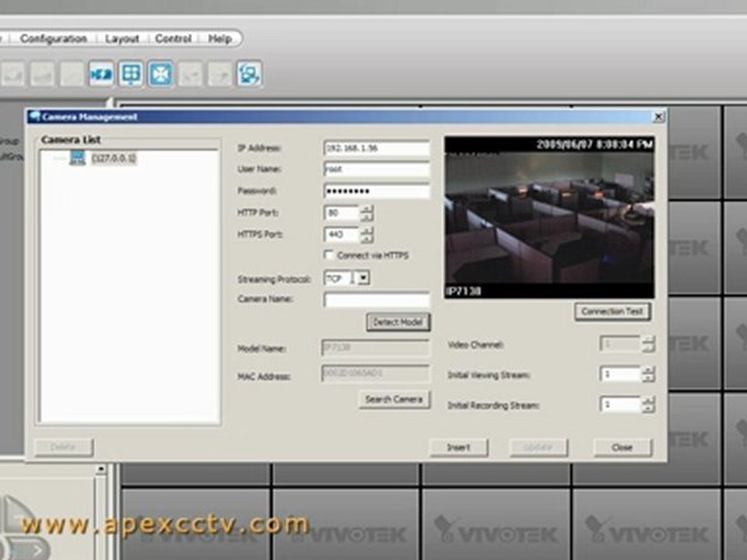747x560 pixels.
Task: Decrease the HTTPS Port value
Action: pyautogui.click(x=366, y=239)
